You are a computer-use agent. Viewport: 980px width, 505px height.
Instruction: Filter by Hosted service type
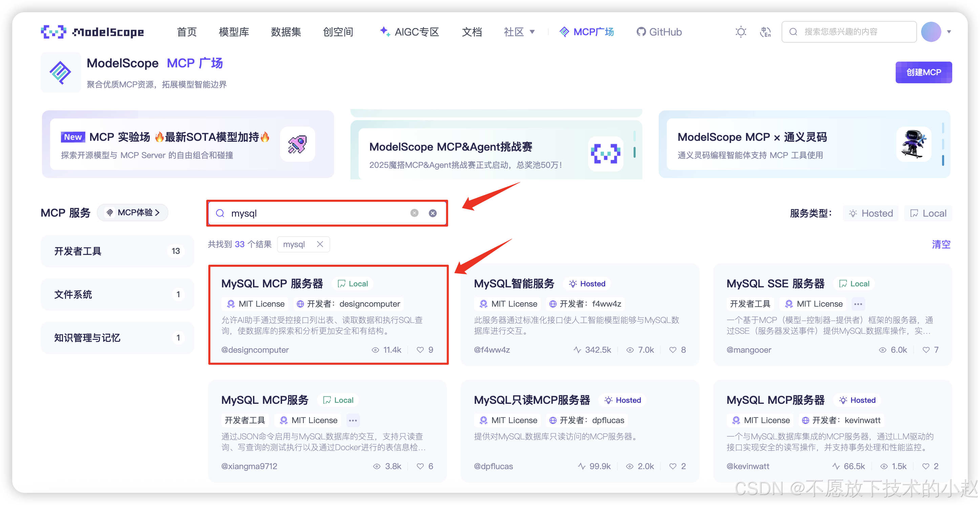point(871,213)
